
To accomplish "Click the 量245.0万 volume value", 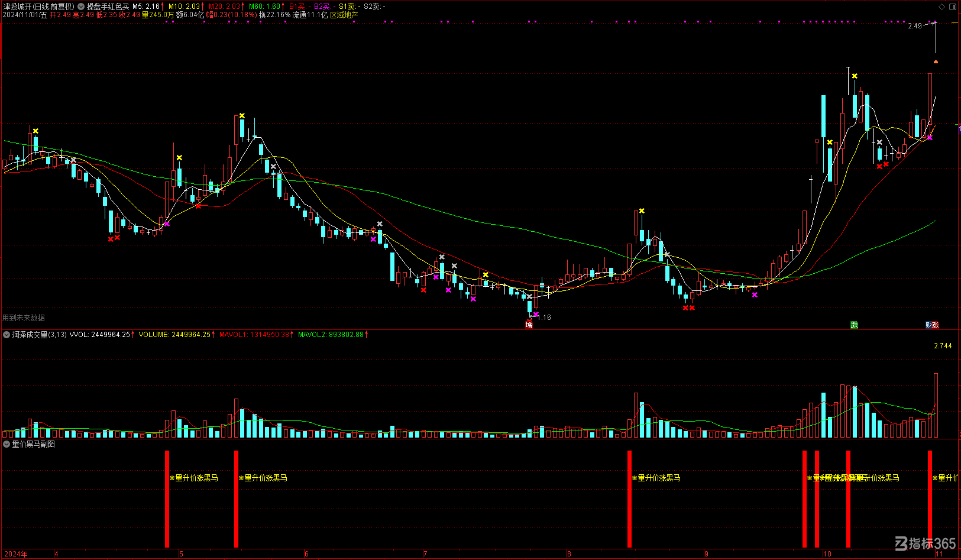I will 158,15.
